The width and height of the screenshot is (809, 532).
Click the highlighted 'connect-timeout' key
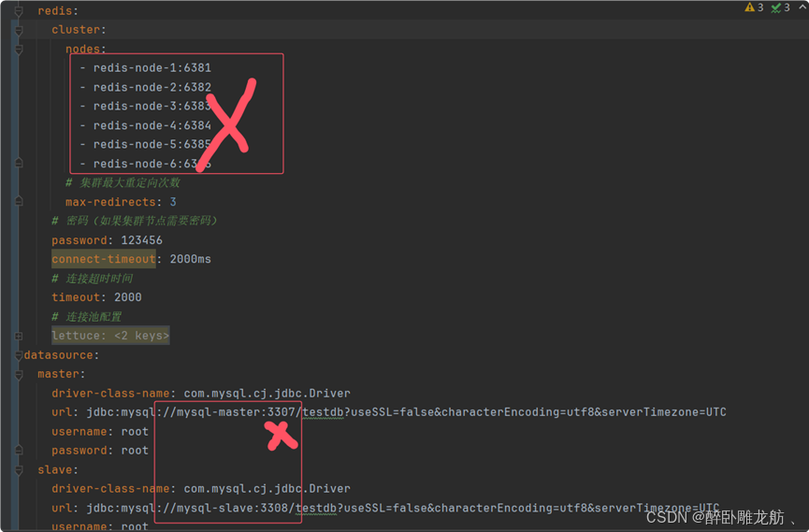click(104, 259)
